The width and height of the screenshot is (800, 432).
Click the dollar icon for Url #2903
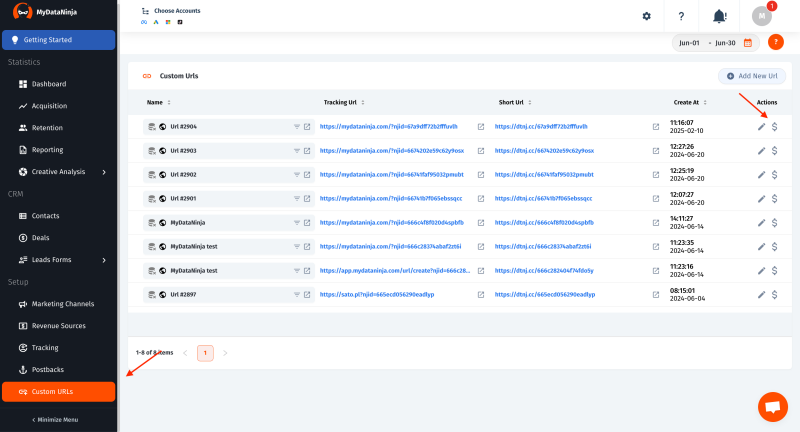[x=774, y=150]
